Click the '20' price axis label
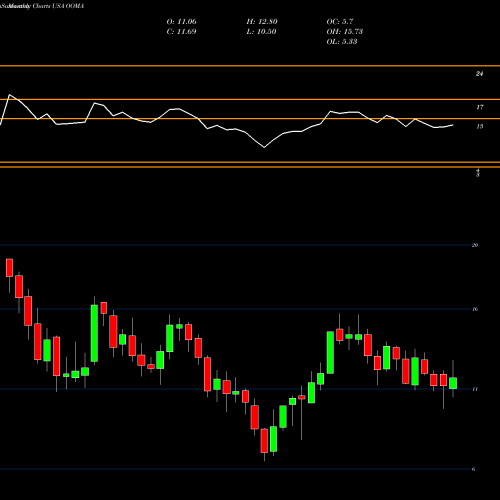Image resolution: width=500 pixels, height=500 pixels. click(x=475, y=245)
